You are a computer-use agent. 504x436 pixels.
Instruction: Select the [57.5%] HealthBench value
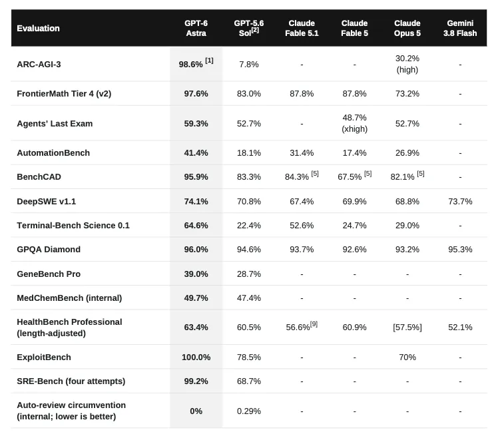(x=407, y=327)
